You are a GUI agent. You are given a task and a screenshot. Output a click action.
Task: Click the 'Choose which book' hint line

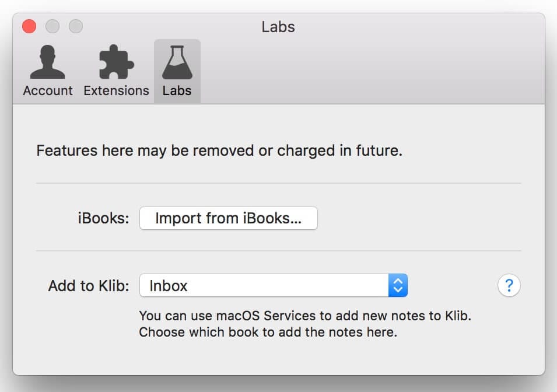coord(268,332)
